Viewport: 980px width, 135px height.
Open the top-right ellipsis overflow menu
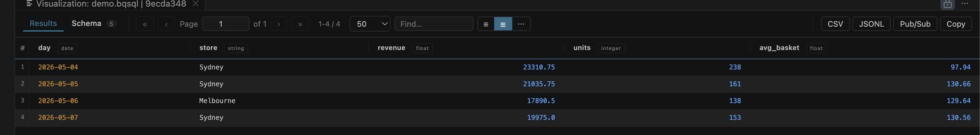965,4
